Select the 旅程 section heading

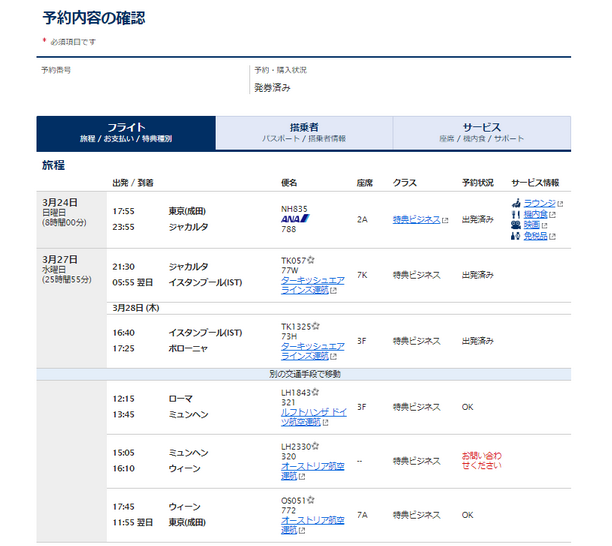pos(53,165)
